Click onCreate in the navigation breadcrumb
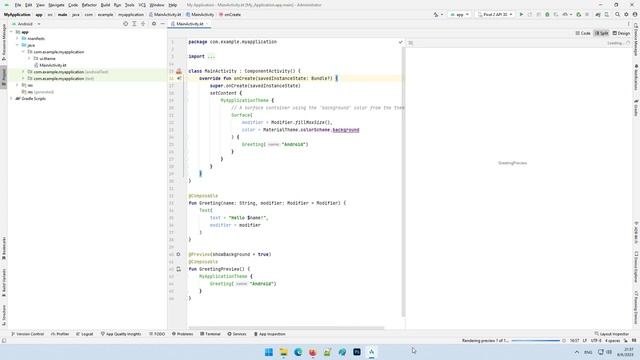The width and height of the screenshot is (640, 360). (230, 14)
